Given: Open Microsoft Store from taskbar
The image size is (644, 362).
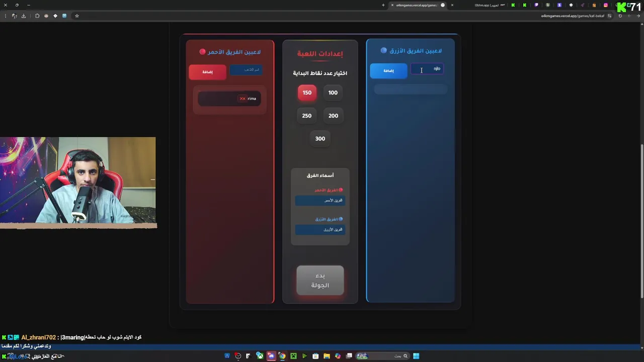Looking at the screenshot, I should point(315,356).
